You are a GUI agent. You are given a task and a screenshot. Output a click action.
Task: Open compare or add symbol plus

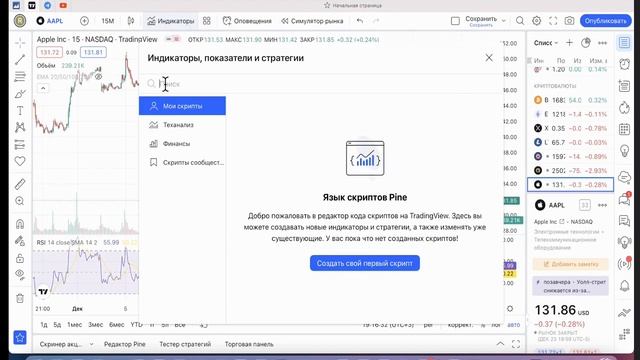(x=84, y=21)
